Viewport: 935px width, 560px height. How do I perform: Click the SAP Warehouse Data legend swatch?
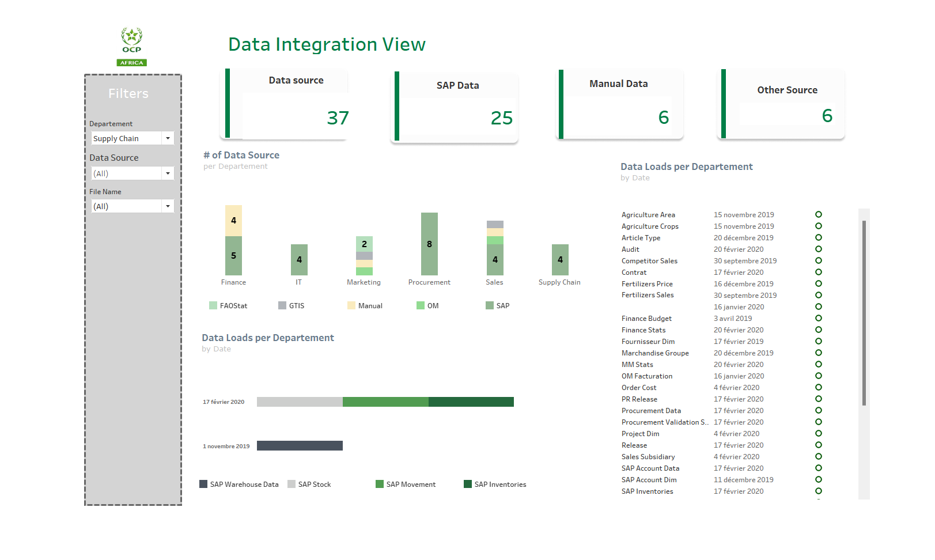pos(203,484)
